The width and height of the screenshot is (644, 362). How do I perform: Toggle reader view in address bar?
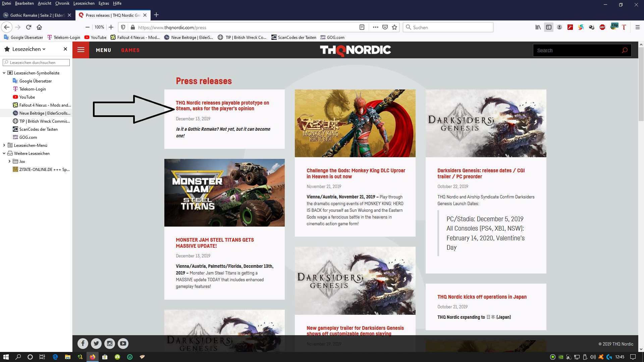[x=362, y=27]
